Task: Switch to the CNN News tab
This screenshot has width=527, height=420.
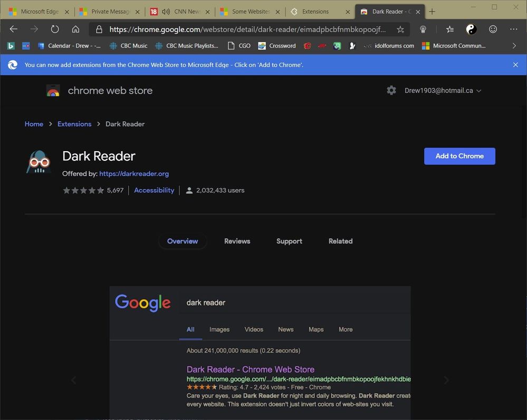Action: coord(180,12)
